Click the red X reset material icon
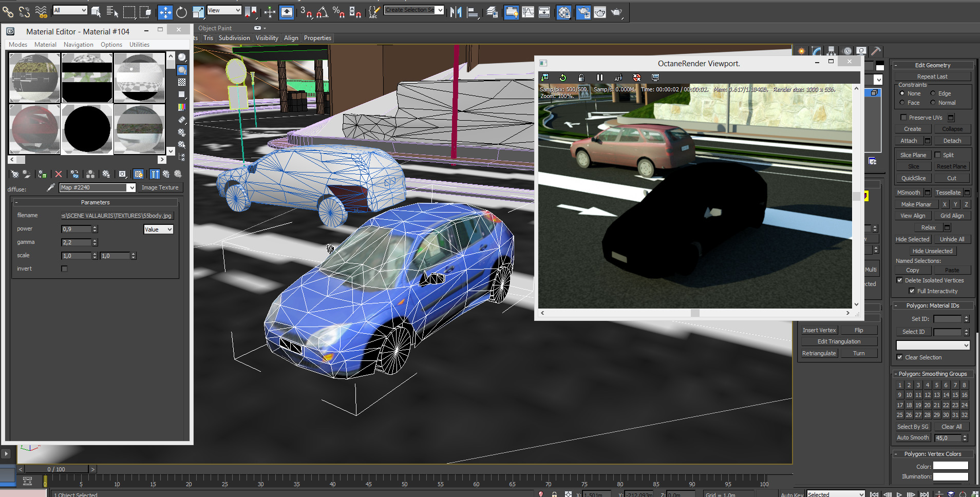This screenshot has height=497, width=980. point(59,175)
